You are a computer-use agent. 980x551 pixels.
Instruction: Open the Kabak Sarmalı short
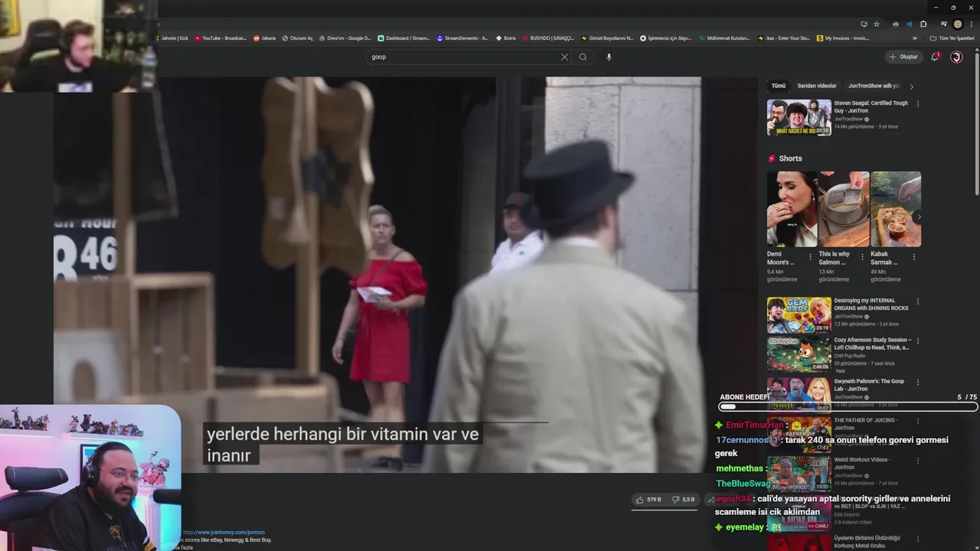coord(895,209)
